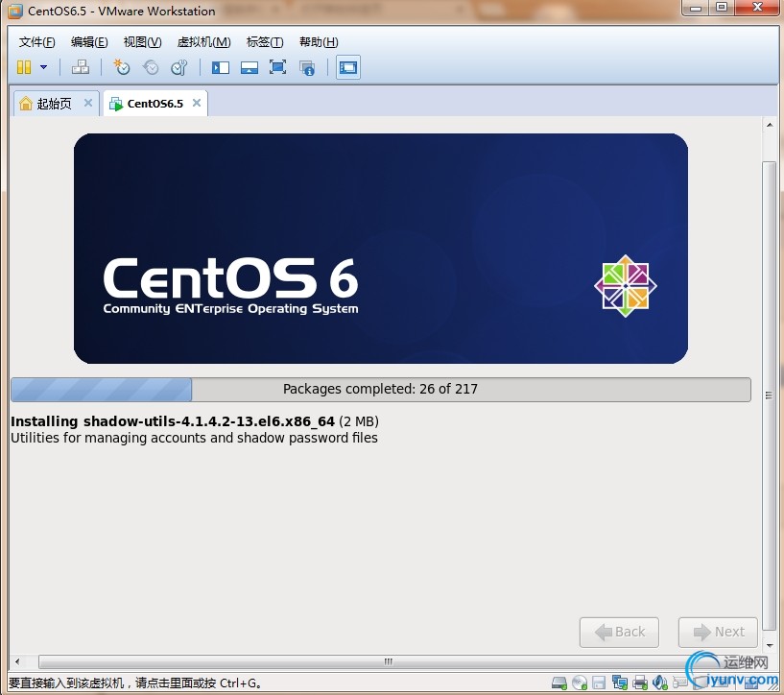This screenshot has height=695, width=784.
Task: Open the 文件(F) menu
Action: pyautogui.click(x=36, y=42)
